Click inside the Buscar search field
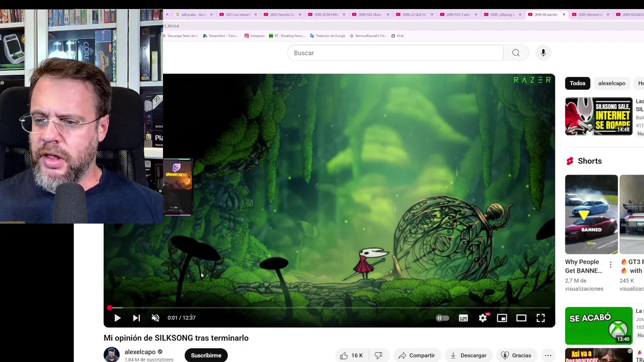644x362 pixels. coord(395,53)
